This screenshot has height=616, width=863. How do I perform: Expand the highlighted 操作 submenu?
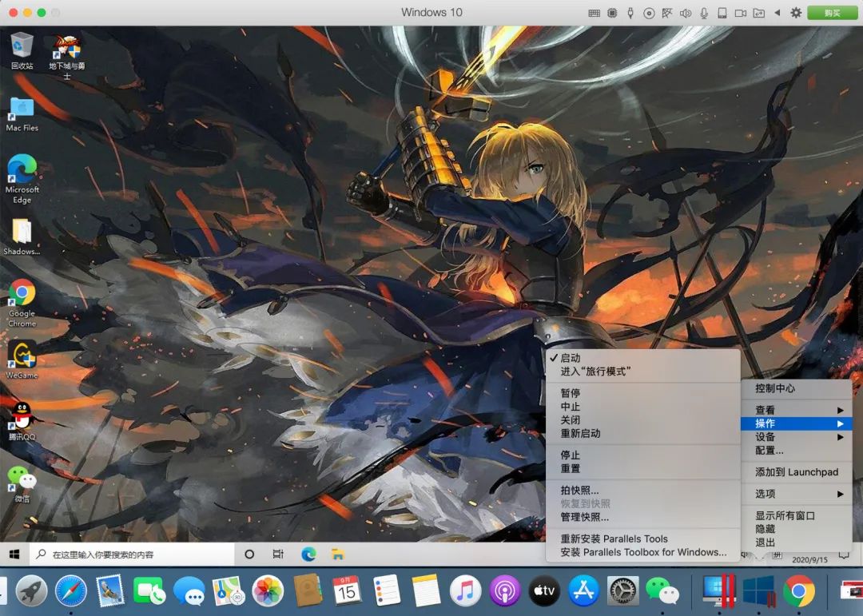796,423
